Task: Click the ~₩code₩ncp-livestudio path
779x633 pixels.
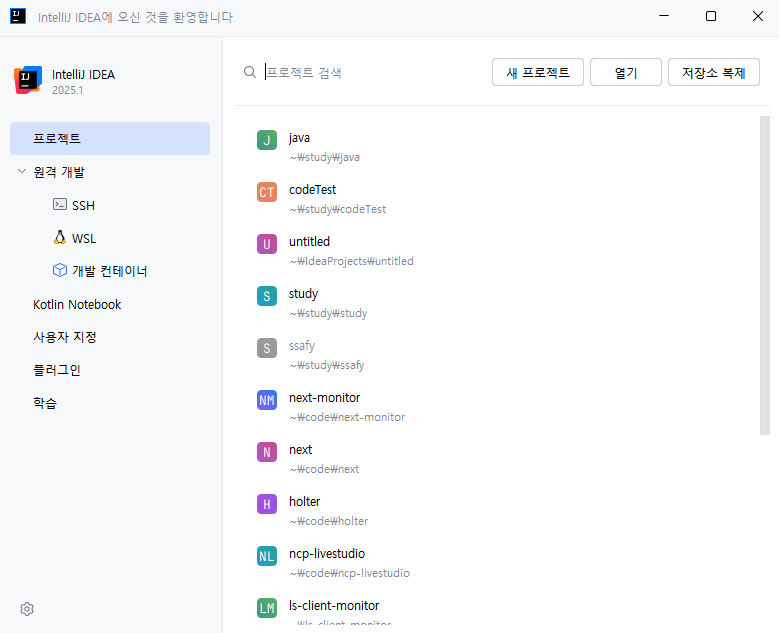Action: pos(349,573)
